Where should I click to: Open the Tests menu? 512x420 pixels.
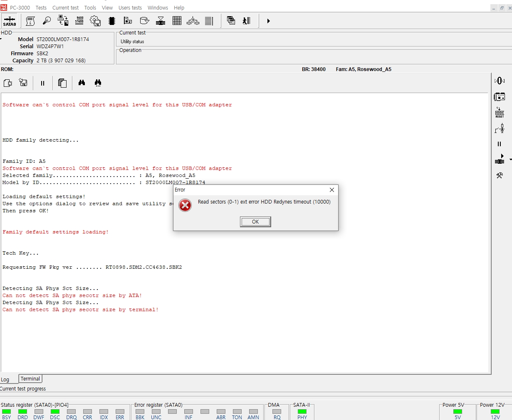[41, 7]
